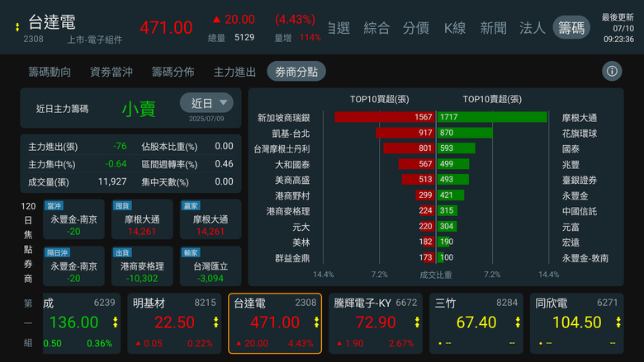Tap the dots icon on 明基材 card

[x=216, y=322]
